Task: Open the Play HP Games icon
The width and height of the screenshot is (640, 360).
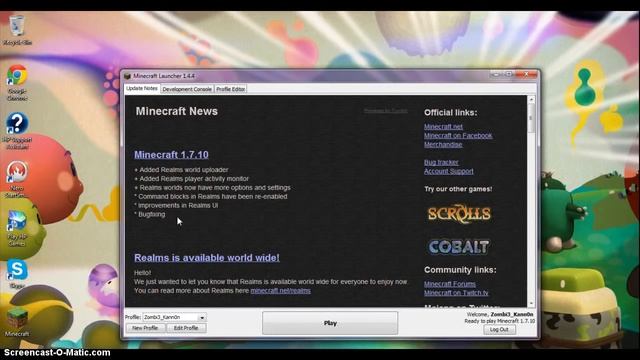Action: [17, 229]
